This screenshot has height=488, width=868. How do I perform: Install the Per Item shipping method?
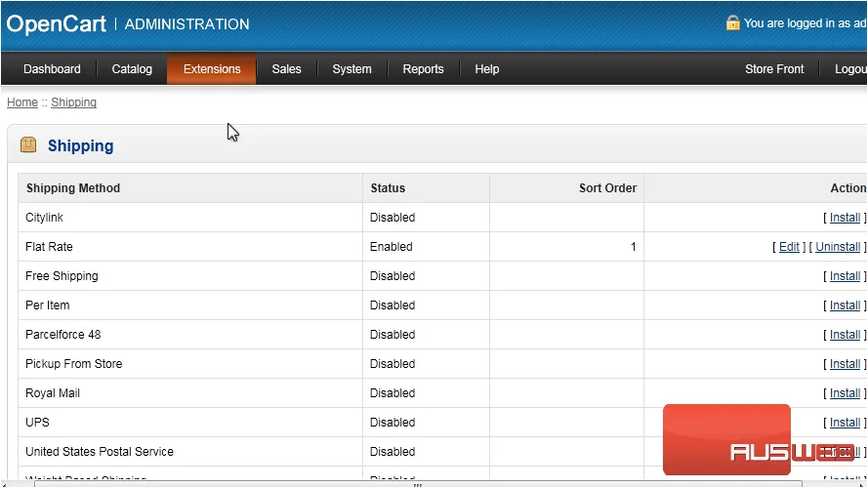[845, 305]
